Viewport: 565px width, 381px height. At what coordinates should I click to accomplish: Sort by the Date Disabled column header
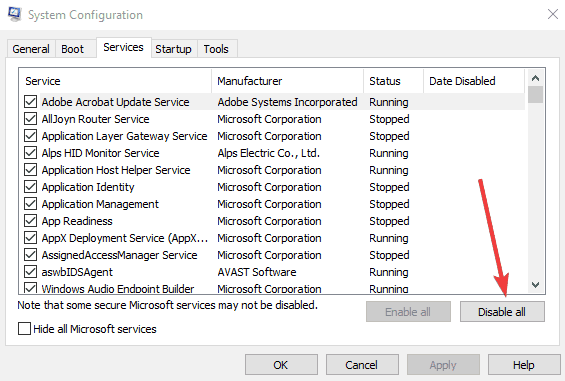[474, 81]
